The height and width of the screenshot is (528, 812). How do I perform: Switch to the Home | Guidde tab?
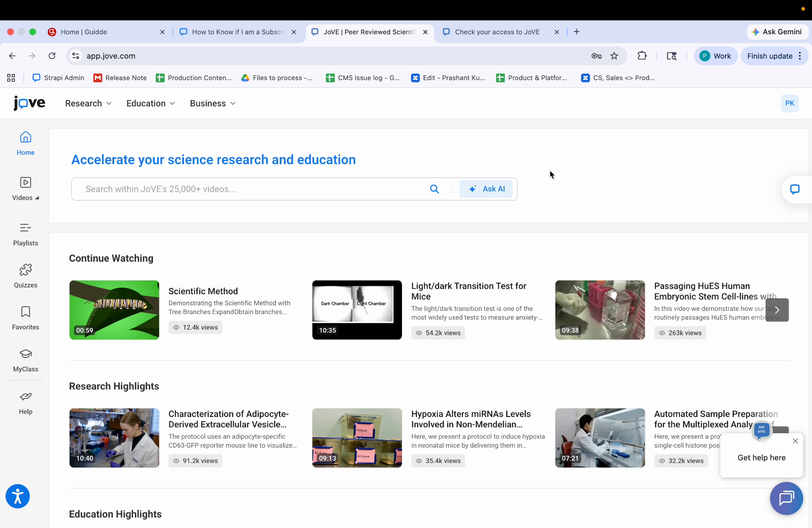pyautogui.click(x=84, y=32)
